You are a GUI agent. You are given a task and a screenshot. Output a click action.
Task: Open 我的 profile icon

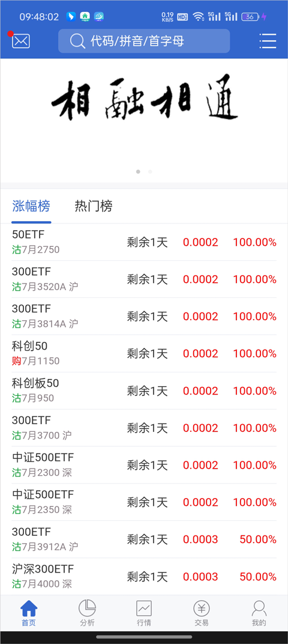click(x=259, y=613)
